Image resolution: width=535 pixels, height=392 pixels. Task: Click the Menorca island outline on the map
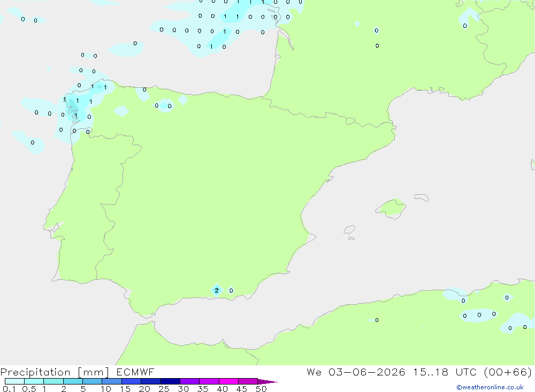tap(422, 197)
